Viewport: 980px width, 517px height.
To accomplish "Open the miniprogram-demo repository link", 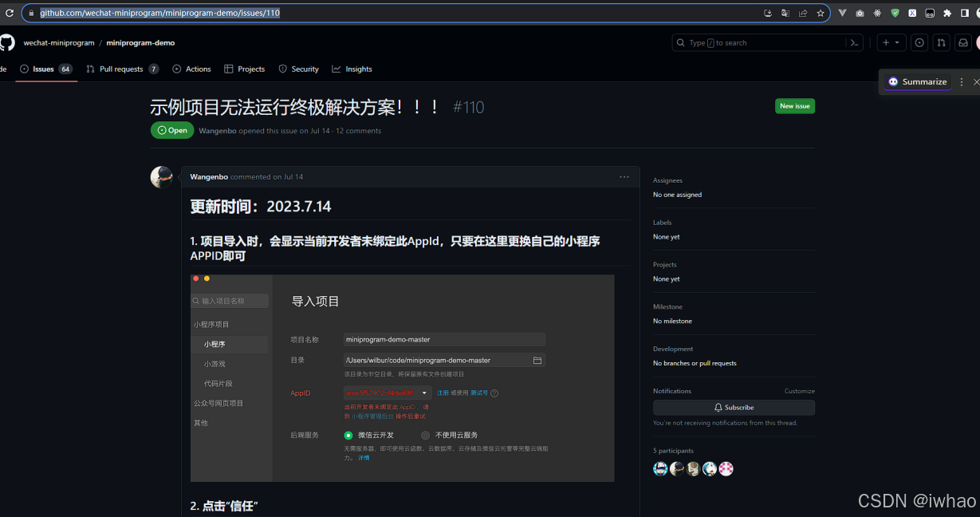I will point(140,42).
